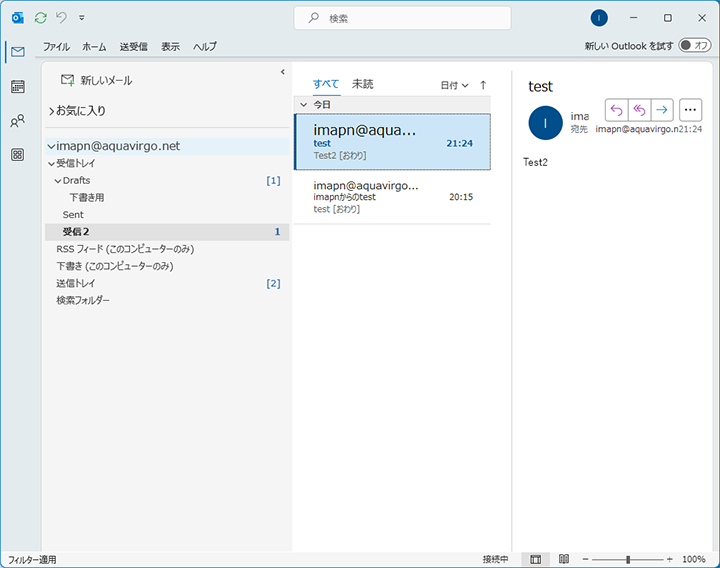
Task: Click the zoom in plus button
Action: [669, 559]
